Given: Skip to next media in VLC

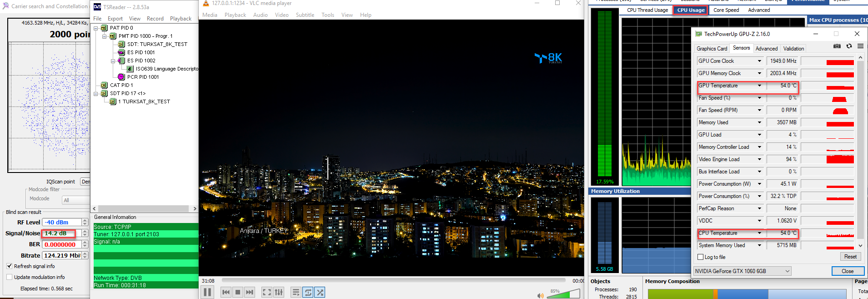Looking at the screenshot, I should pyautogui.click(x=250, y=292).
